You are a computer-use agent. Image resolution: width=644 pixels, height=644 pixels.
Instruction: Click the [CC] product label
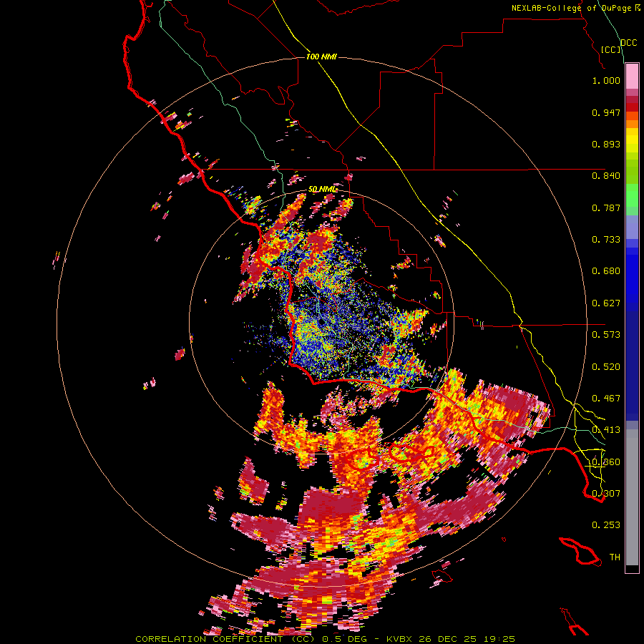[611, 49]
